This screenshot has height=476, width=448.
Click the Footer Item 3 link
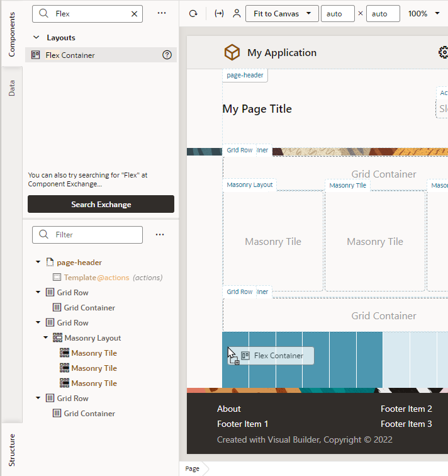(406, 424)
